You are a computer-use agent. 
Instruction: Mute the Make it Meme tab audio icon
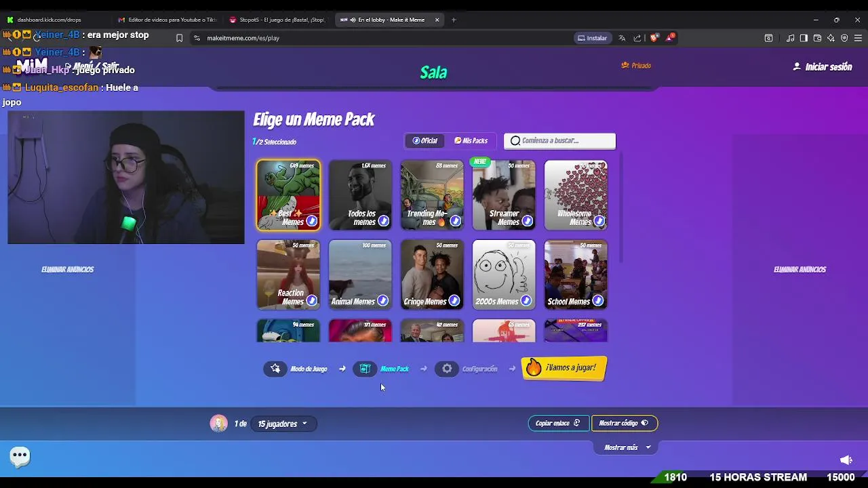pyautogui.click(x=353, y=20)
